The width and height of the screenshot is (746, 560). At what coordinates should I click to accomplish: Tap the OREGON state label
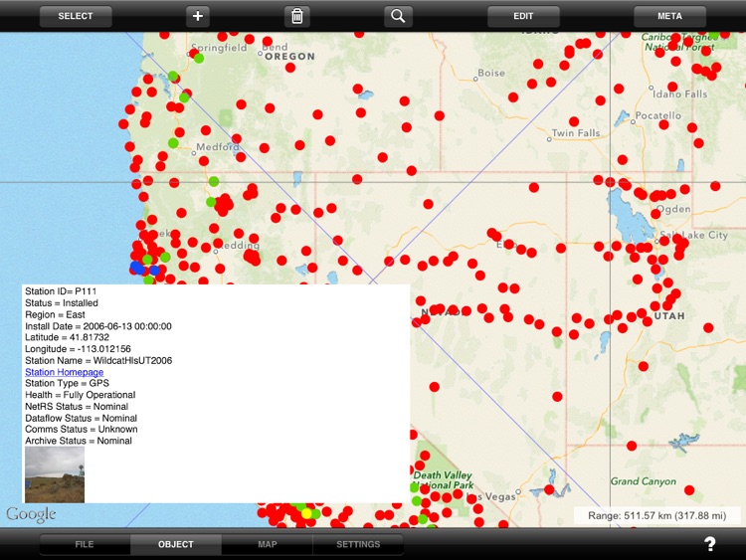[x=289, y=57]
